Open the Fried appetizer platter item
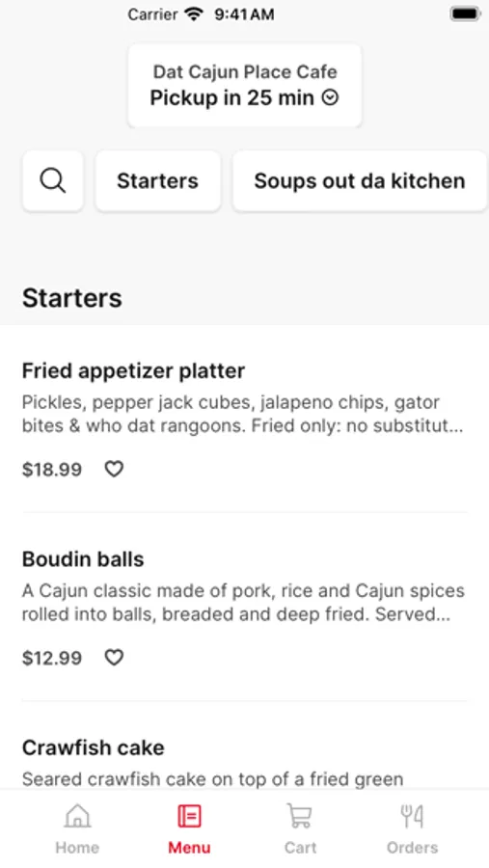 pyautogui.click(x=244, y=420)
